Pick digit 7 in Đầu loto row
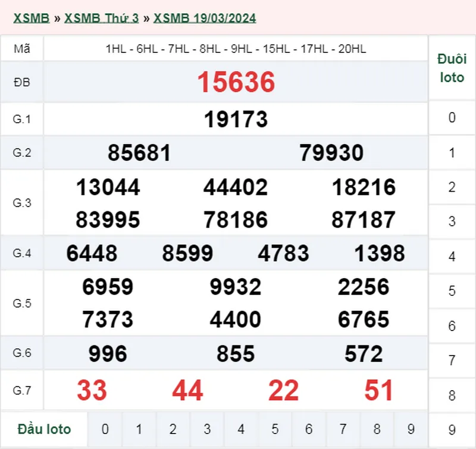Viewport: 476px width, 449px height. click(343, 429)
